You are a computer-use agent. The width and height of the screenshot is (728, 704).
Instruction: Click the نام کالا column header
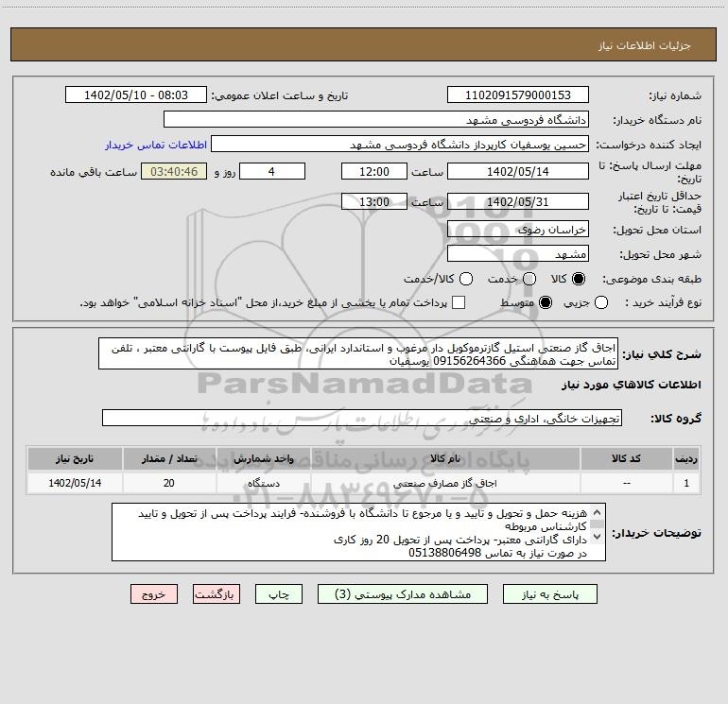(x=445, y=458)
